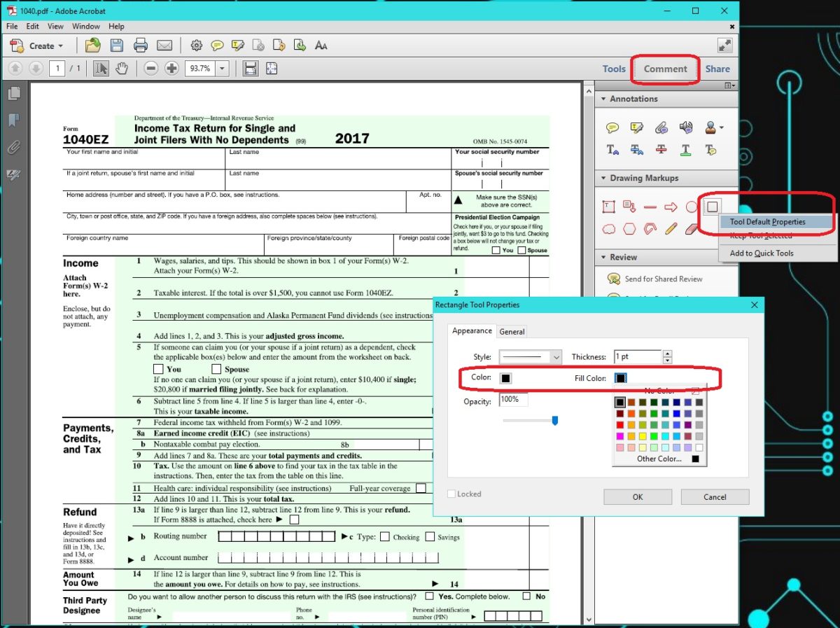The image size is (840, 628).
Task: Select the Arrow drawing markup tool
Action: [x=671, y=206]
